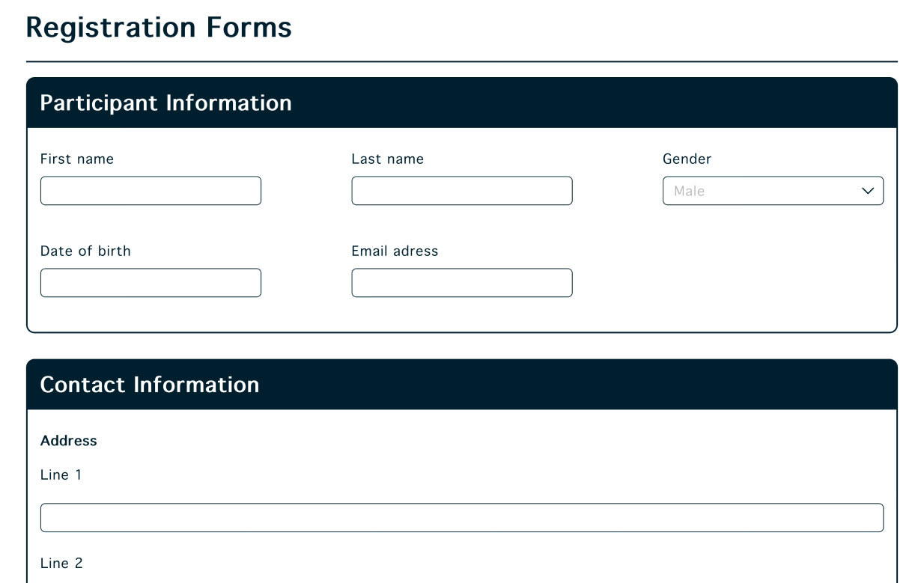This screenshot has height=583, width=924.
Task: Click the Registration Forms page title
Action: [x=159, y=27]
